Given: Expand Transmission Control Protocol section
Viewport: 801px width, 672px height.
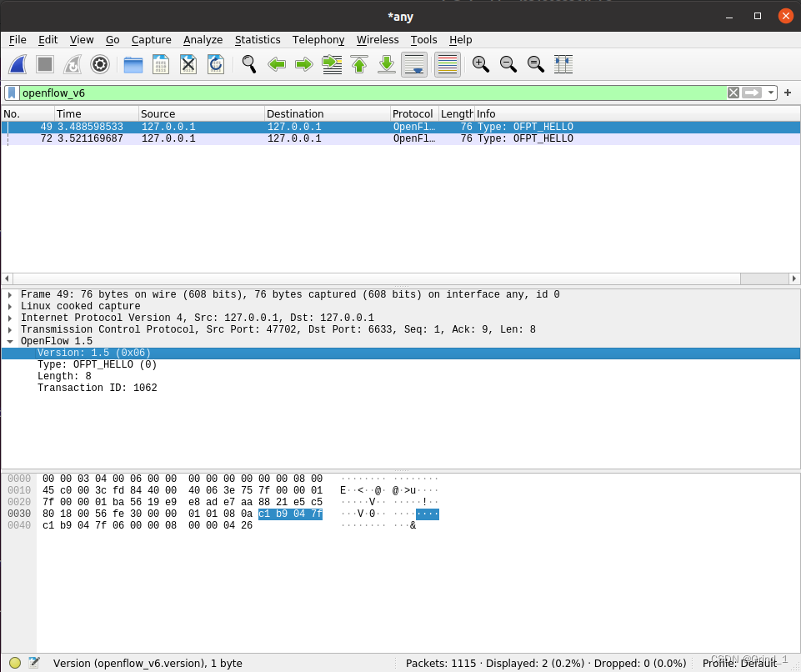Looking at the screenshot, I should 10,329.
